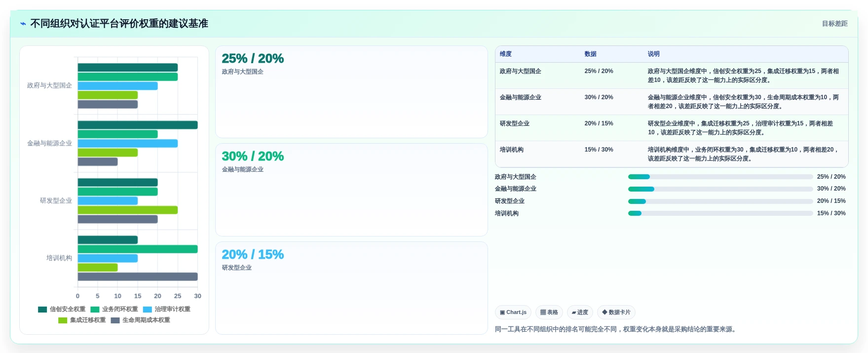Click the 培训机构 description text in table
This screenshot has width=868, height=353.
click(743, 154)
